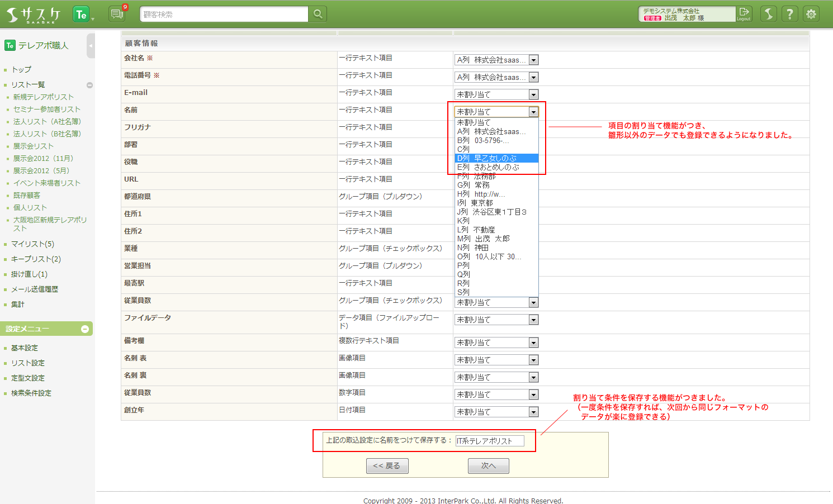Open the help question mark icon
Screen dimensions: 833x504
point(789,14)
